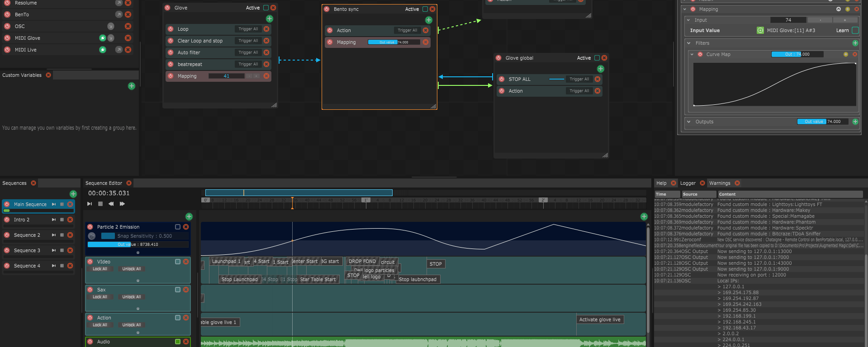The image size is (868, 347).
Task: Toggle the Active checkbox on Glove global
Action: (x=597, y=58)
